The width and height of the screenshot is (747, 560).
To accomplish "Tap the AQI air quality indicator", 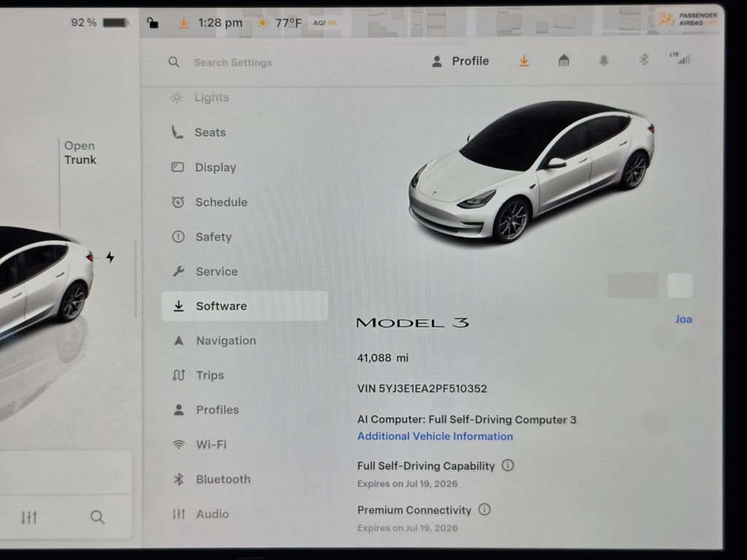I will pyautogui.click(x=325, y=23).
